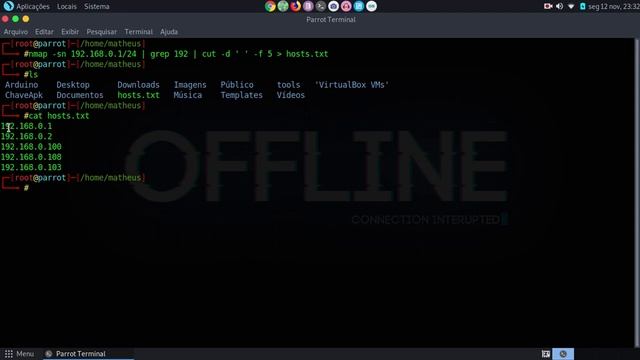The image size is (640, 360).
Task: Open the Aplicações menu
Action: [x=33, y=7]
